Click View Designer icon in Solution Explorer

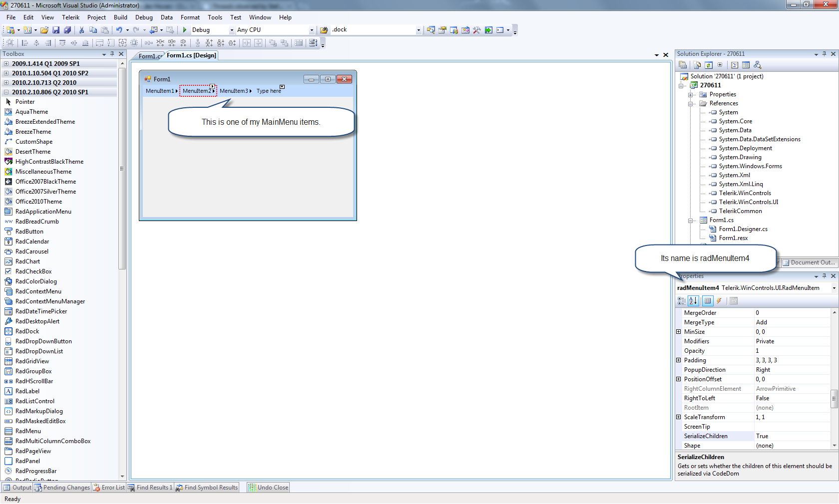(746, 65)
